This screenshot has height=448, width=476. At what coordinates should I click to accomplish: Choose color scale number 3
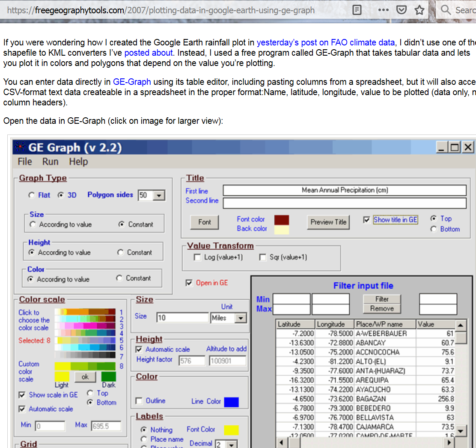pyautogui.click(x=85, y=326)
